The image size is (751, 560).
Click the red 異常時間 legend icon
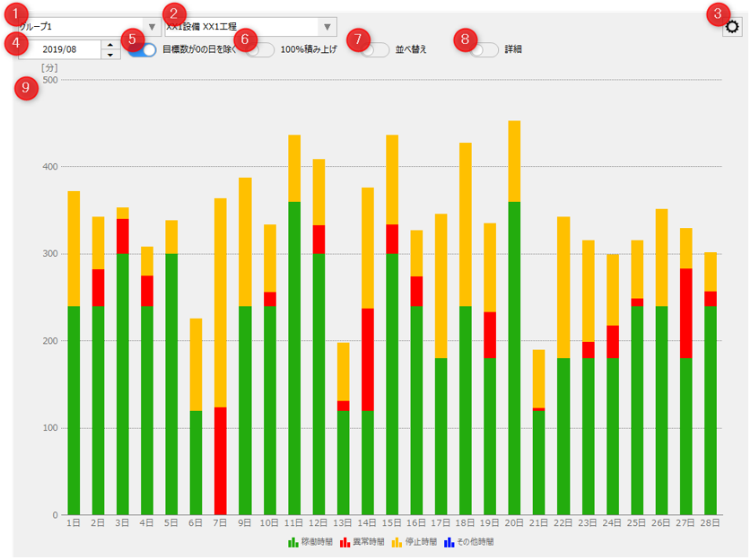click(343, 543)
